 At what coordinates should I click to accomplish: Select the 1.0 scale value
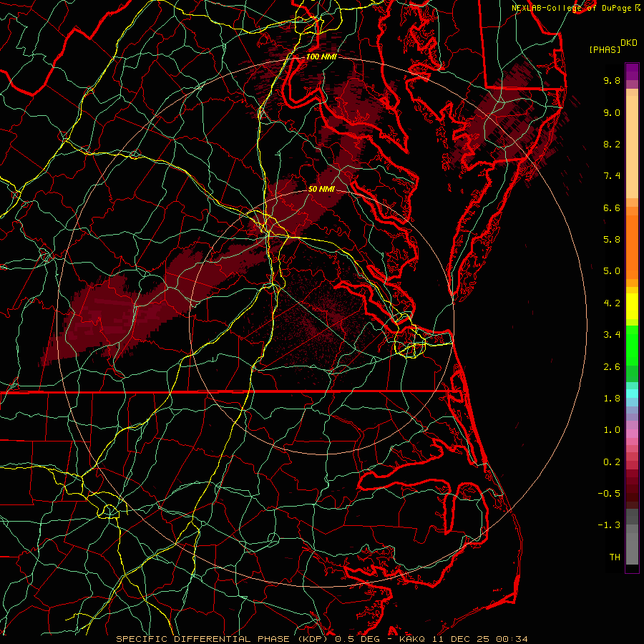[x=612, y=430]
